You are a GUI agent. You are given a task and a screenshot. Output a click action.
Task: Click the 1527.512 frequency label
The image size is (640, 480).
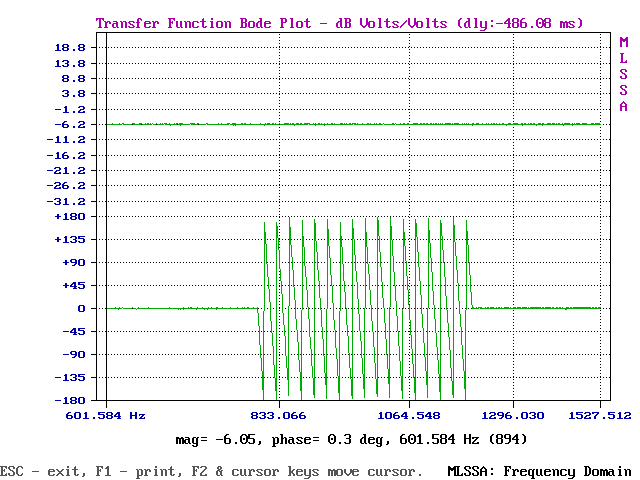(600, 416)
